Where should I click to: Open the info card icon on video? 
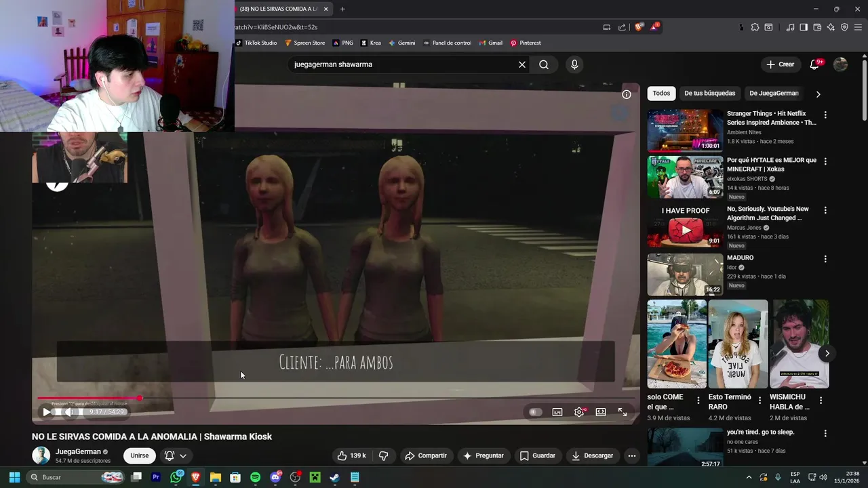627,94
